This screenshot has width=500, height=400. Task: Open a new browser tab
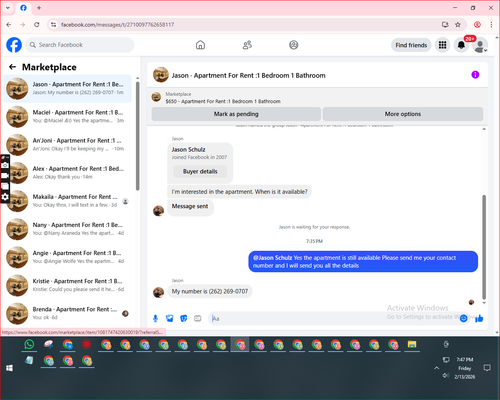coord(39,8)
